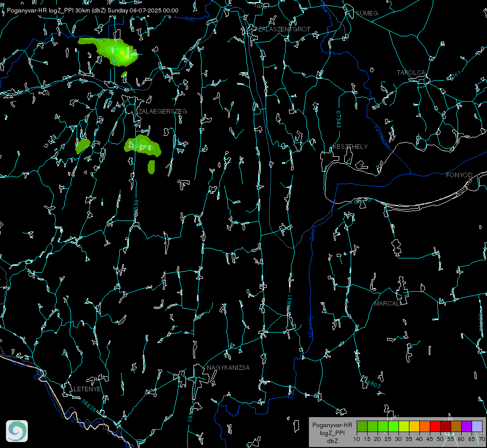Click the 20-25 dBZ legend swatch
The image size is (487, 448).
coord(383,426)
